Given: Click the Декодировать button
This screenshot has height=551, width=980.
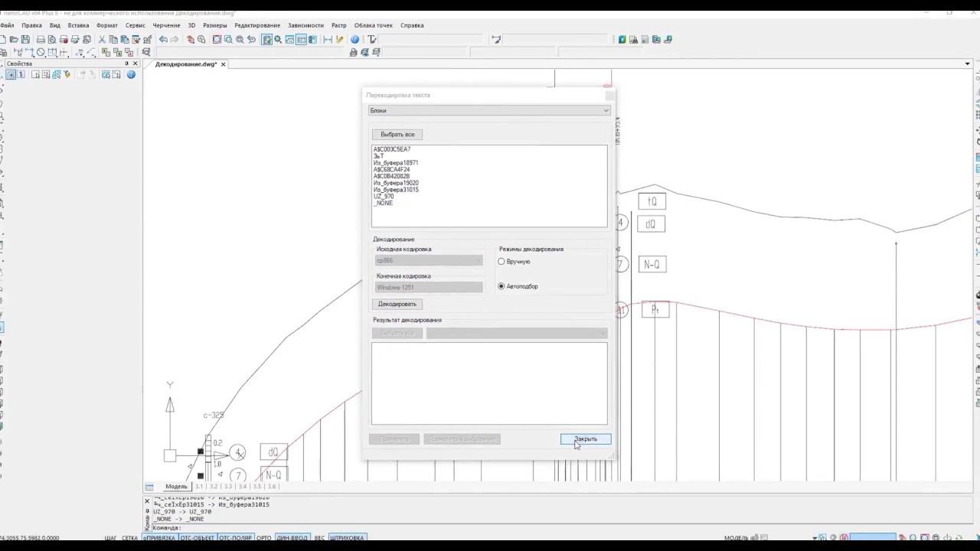Looking at the screenshot, I should [397, 304].
